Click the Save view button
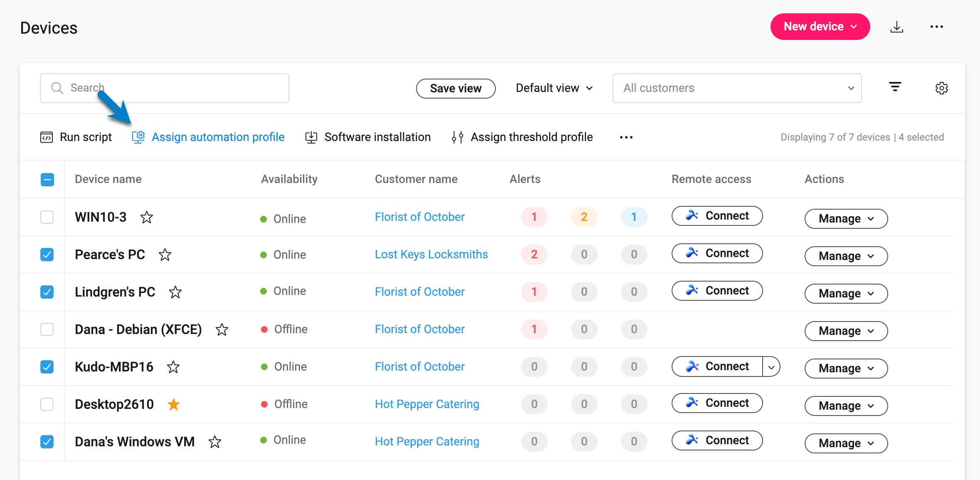980x480 pixels. pyautogui.click(x=456, y=88)
